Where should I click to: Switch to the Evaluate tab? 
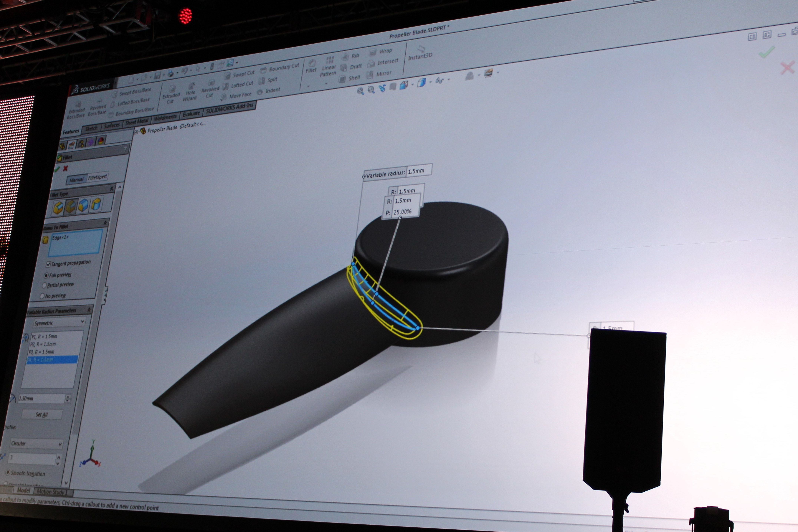point(191,114)
